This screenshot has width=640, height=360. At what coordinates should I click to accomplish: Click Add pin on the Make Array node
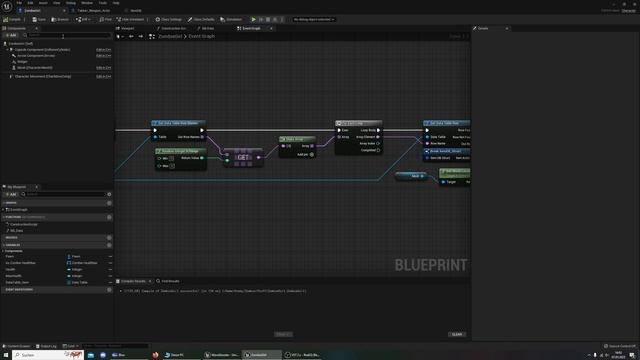(x=305, y=155)
